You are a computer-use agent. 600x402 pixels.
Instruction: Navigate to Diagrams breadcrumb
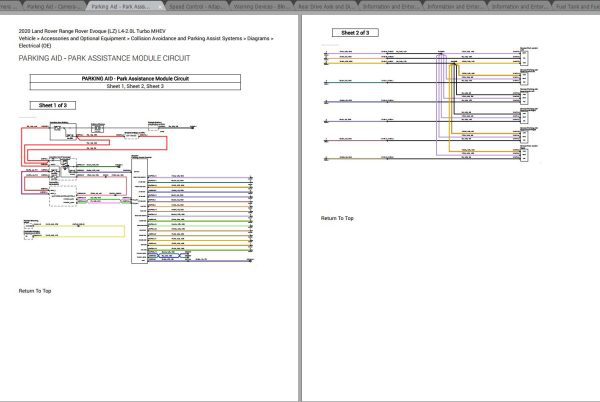[258, 38]
